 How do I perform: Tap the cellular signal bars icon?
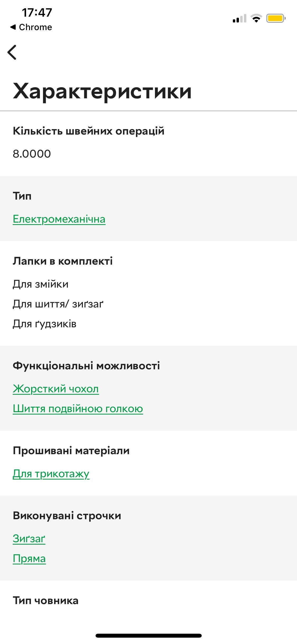(239, 19)
